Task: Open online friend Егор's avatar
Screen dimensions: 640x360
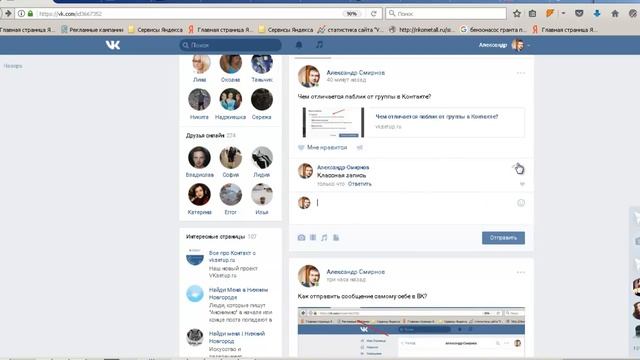Action: coord(231,195)
